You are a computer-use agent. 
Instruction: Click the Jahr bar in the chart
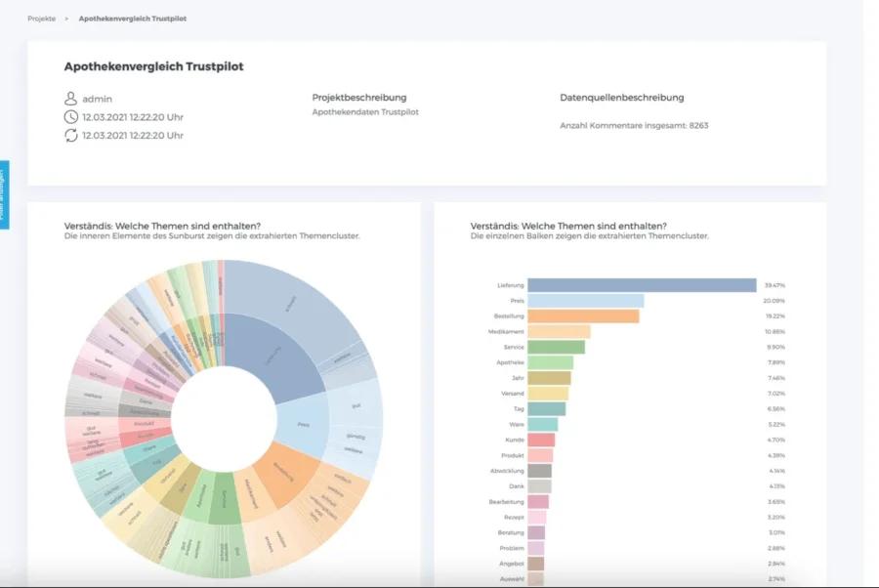point(549,378)
